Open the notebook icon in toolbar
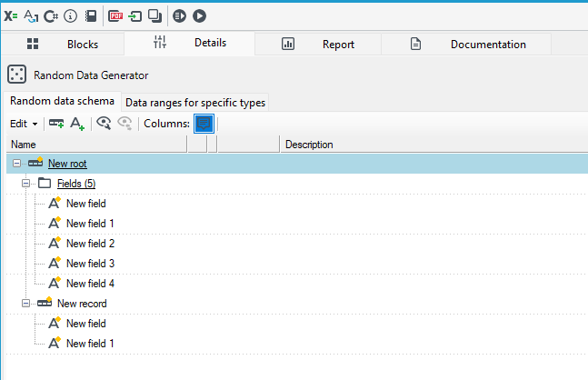 (x=91, y=16)
